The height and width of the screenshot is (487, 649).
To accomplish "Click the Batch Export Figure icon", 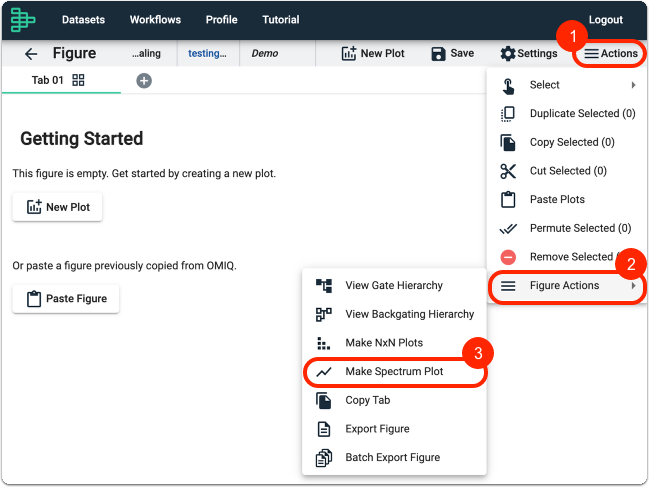I will 324,458.
